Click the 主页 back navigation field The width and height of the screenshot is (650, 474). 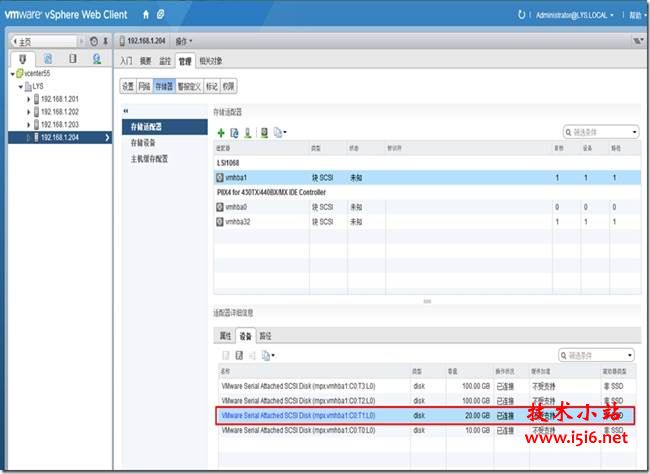coord(44,41)
